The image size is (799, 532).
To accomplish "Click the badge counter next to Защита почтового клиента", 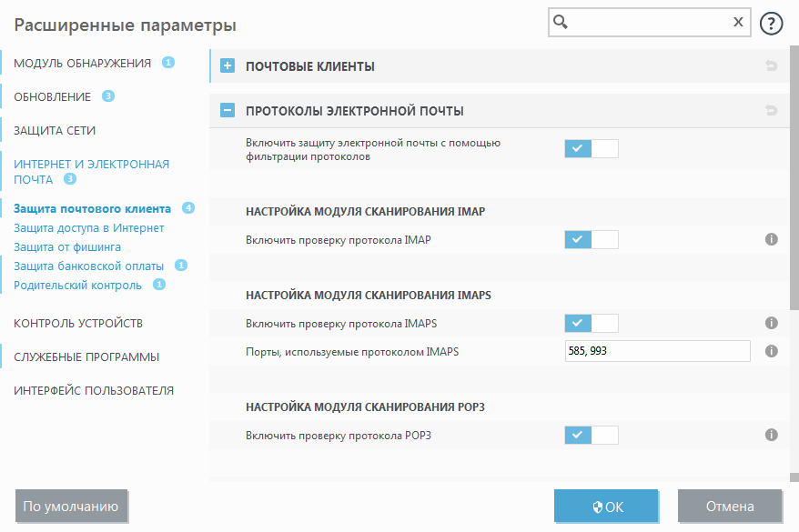I will 187,208.
